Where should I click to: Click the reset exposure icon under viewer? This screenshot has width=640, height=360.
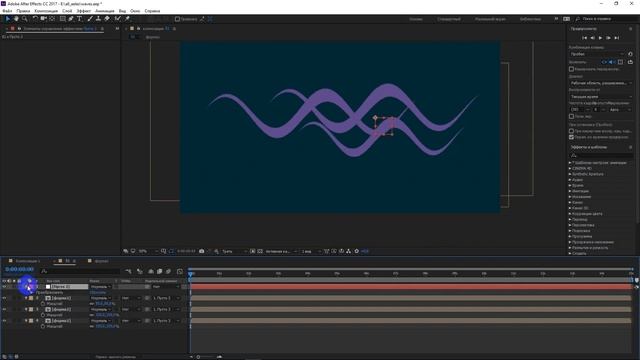tap(356, 251)
